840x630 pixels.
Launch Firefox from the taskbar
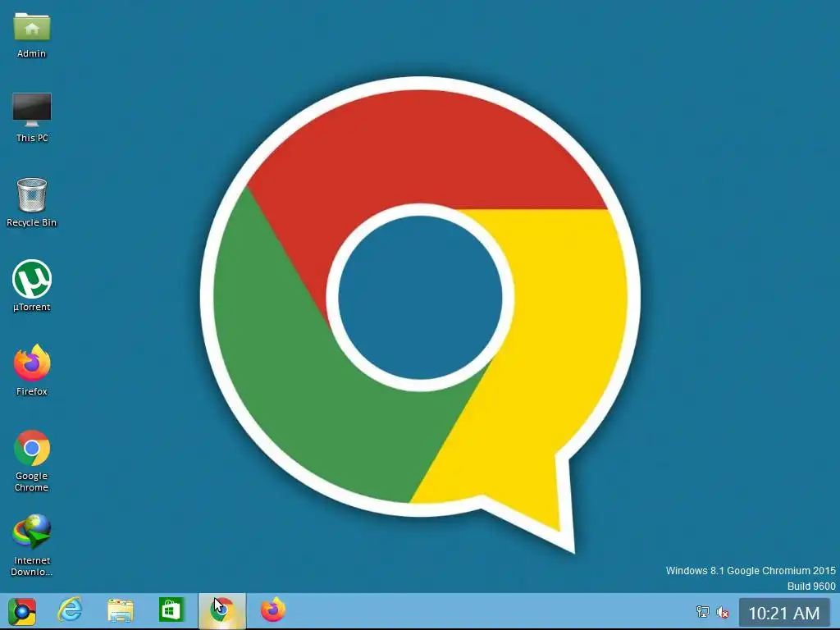click(x=272, y=610)
